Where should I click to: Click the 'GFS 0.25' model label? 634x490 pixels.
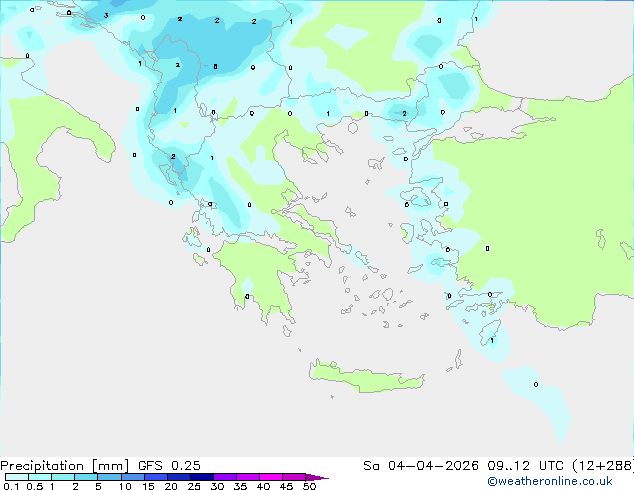point(169,466)
